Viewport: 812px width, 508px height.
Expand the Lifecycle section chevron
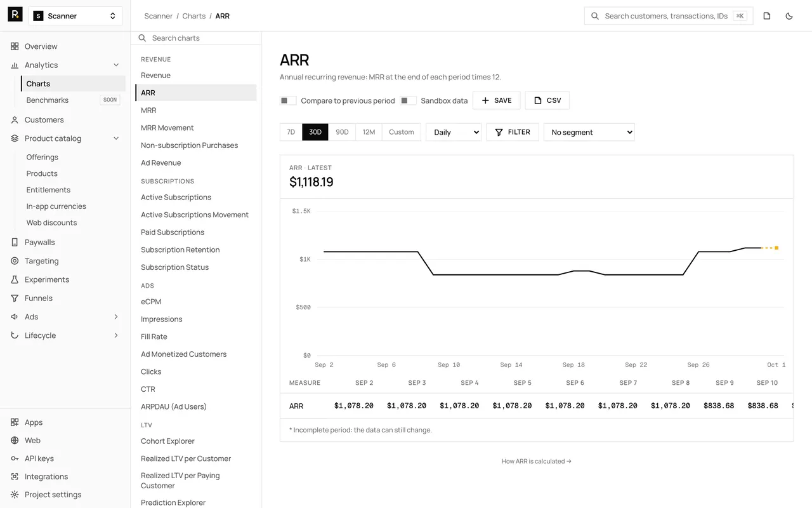point(116,335)
